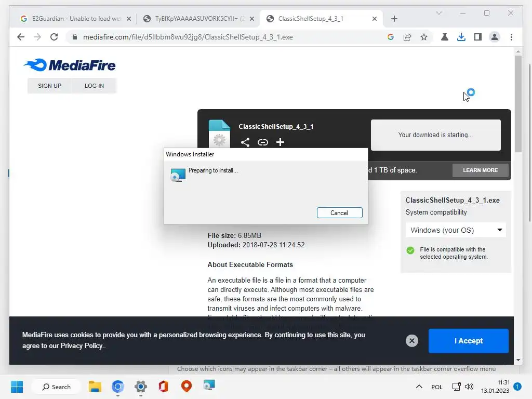532x399 pixels.
Task: Open Windows Start menu
Action: click(17, 387)
